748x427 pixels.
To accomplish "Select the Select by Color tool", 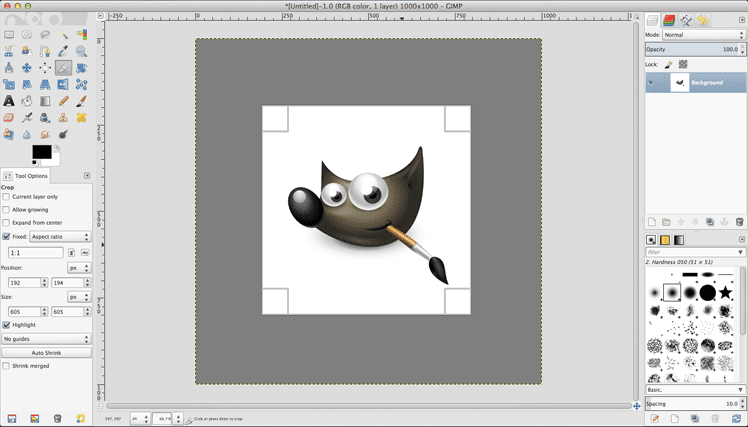I will (x=82, y=34).
